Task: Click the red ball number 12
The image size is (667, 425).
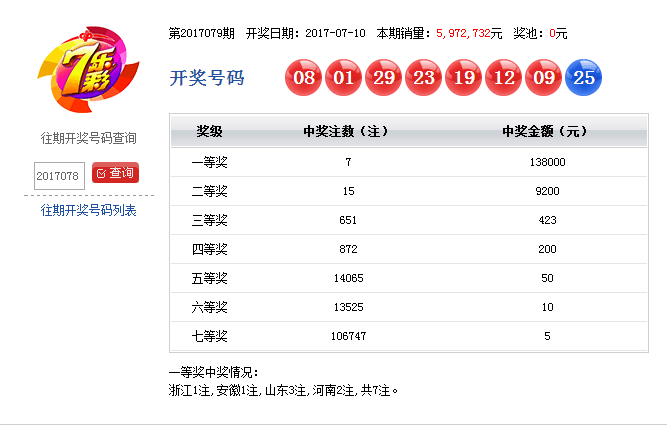Action: click(x=504, y=79)
